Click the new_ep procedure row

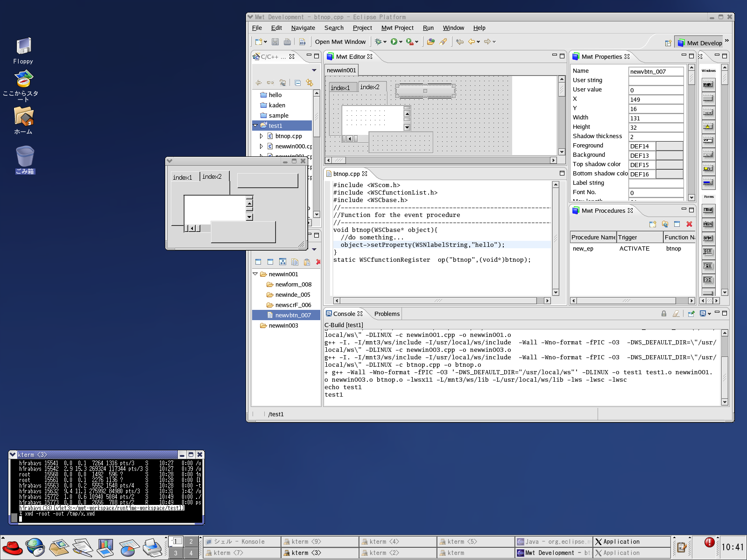pos(633,249)
